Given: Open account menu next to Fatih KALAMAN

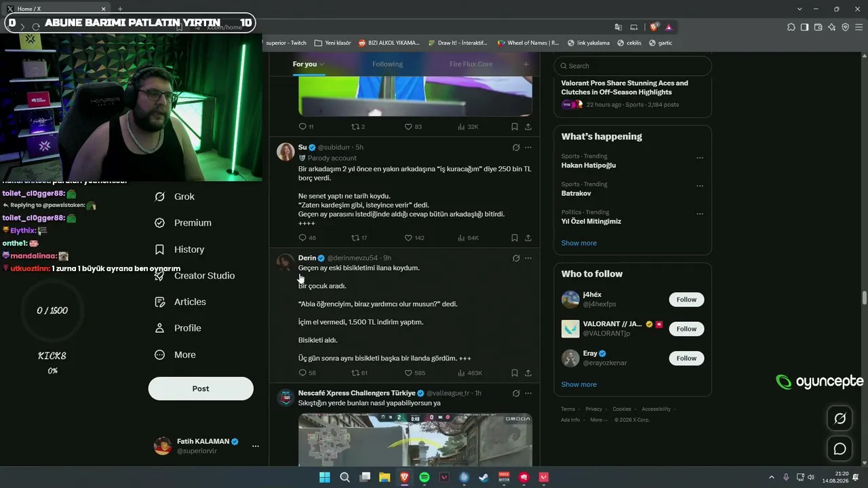Looking at the screenshot, I should [x=256, y=446].
